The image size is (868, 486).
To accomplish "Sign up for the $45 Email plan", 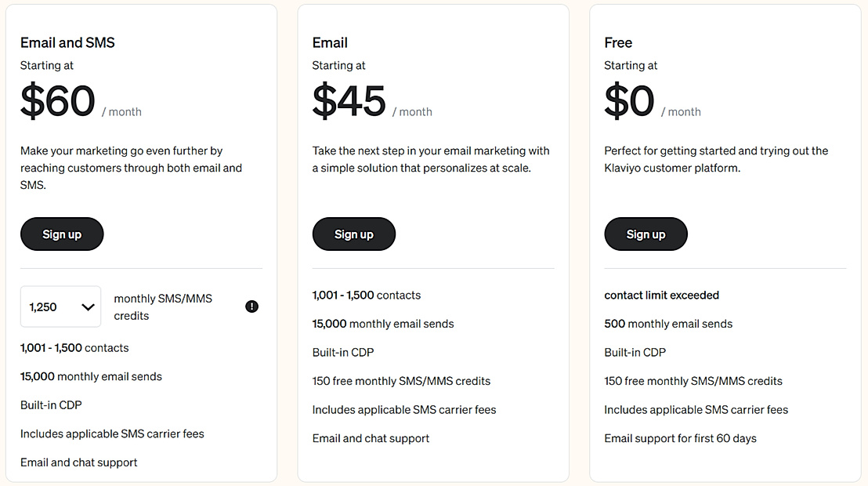I will [x=354, y=234].
